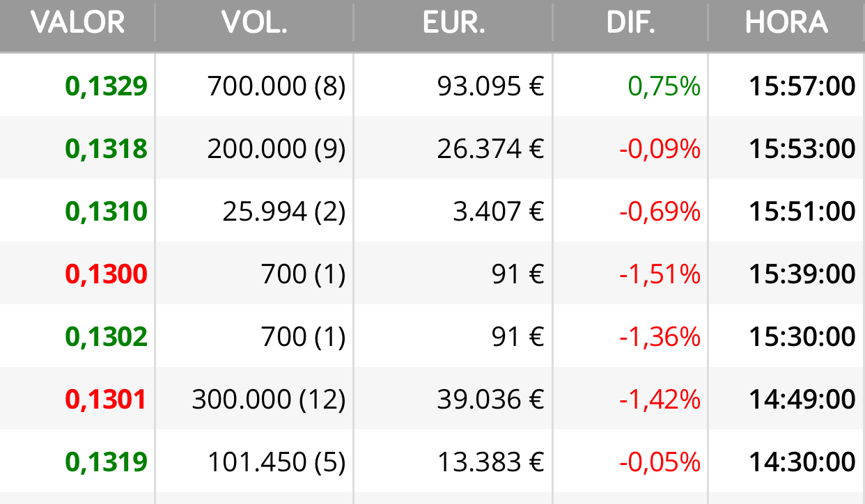
Task: Select the green value 0,1329
Action: point(107,86)
